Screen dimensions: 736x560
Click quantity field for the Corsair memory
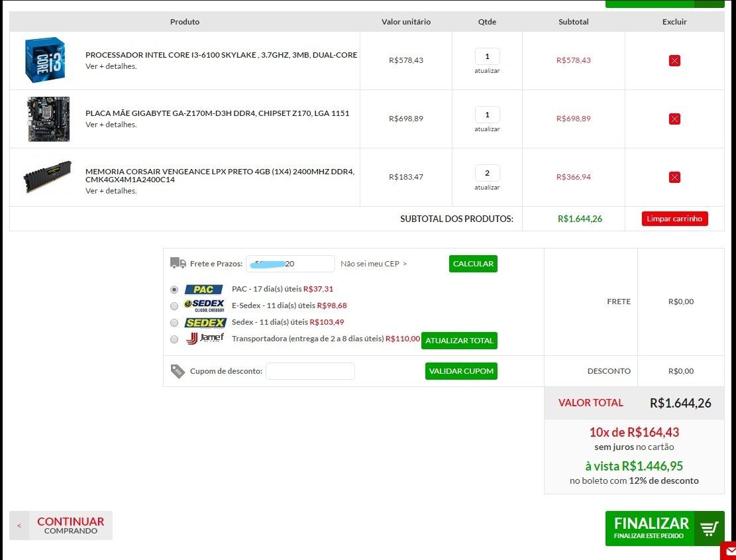pyautogui.click(x=487, y=173)
